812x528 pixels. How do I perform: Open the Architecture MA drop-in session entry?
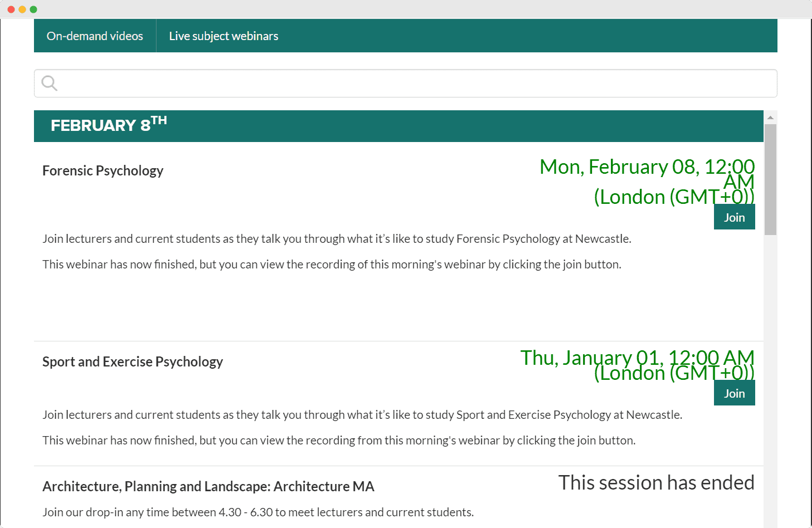[x=208, y=486]
